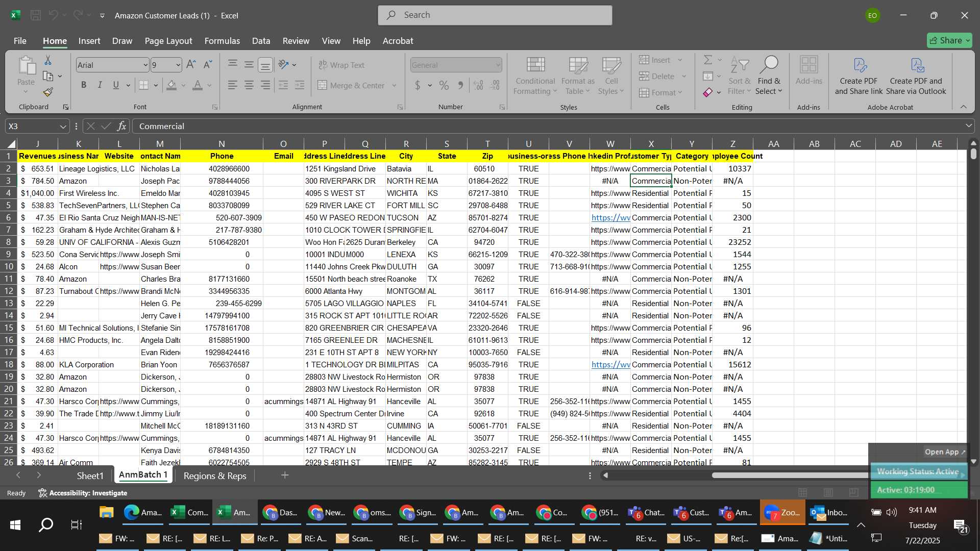Screen dimensions: 980x551
Task: Toggle Underline formatting
Action: (116, 85)
